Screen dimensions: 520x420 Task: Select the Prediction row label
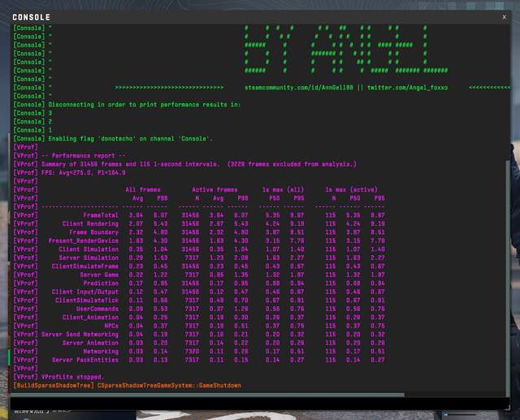pos(102,283)
